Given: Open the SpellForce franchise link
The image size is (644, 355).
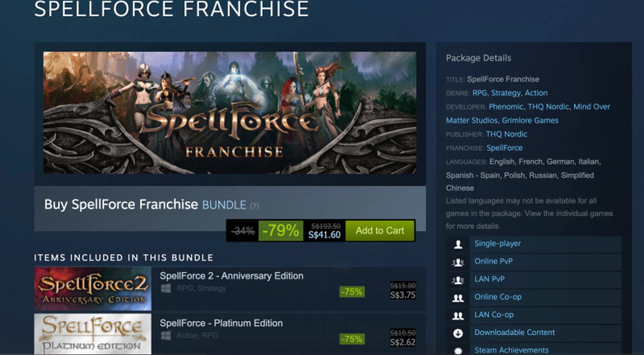Looking at the screenshot, I should 504,148.
